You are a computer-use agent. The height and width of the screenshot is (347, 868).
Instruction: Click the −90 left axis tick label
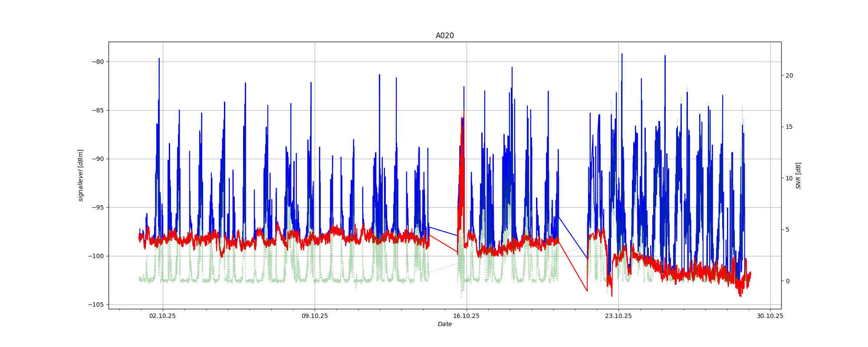point(98,159)
